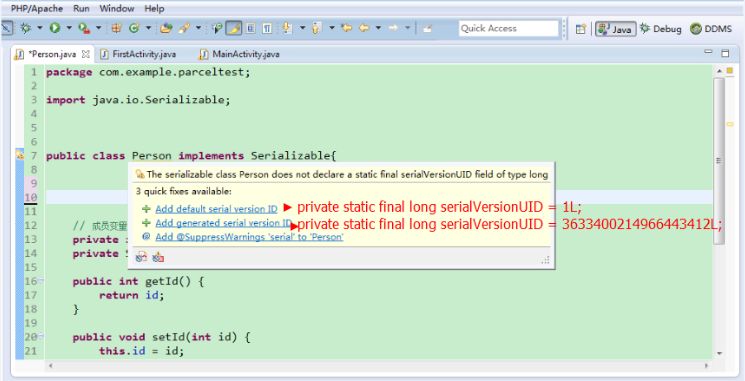Click the Forward navigation arrow
This screenshot has width=745, height=381.
pos(393,28)
